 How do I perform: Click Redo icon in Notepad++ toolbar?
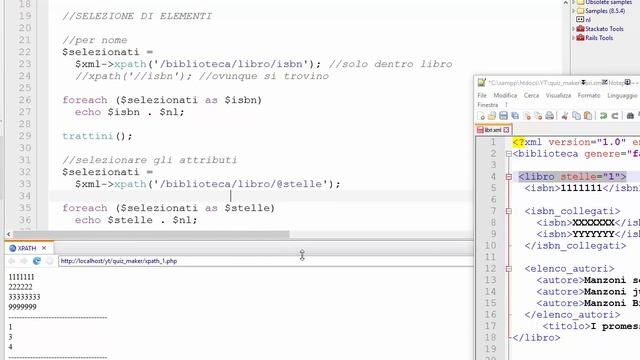coord(615,116)
